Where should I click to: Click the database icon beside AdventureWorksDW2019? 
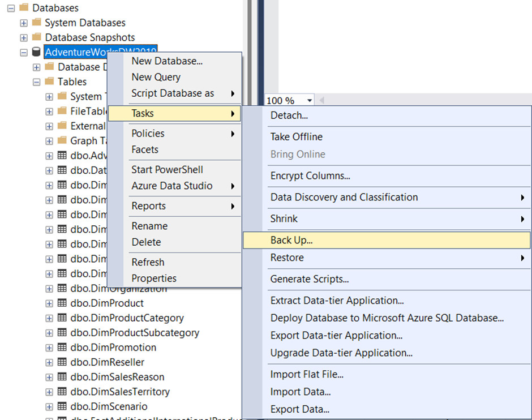(36, 52)
